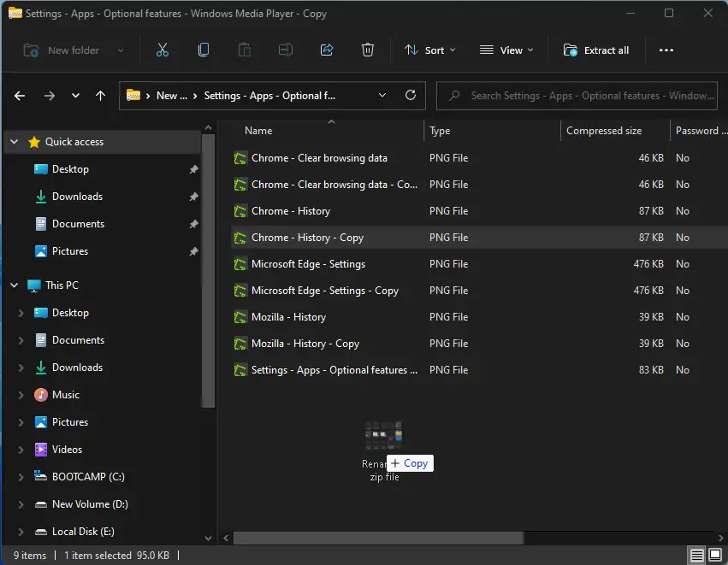Screen dimensions: 728x565
Task: Expand Documents under This PC
Action: click(x=21, y=340)
